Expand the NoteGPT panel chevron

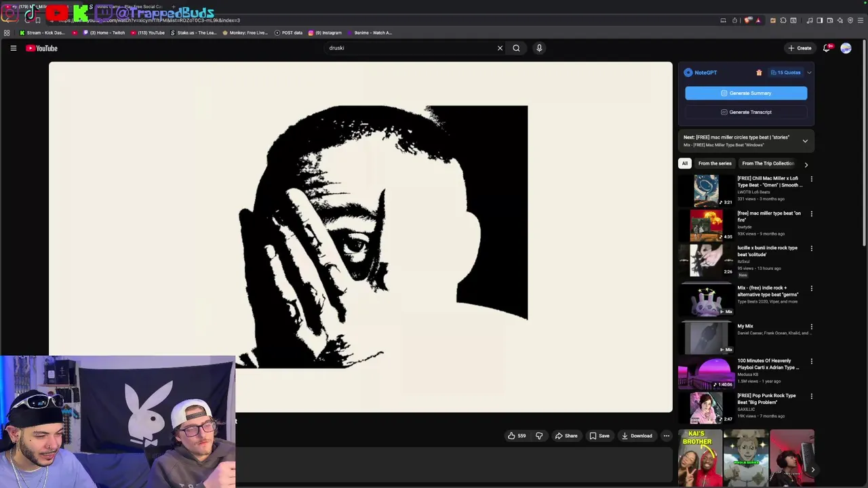[809, 73]
